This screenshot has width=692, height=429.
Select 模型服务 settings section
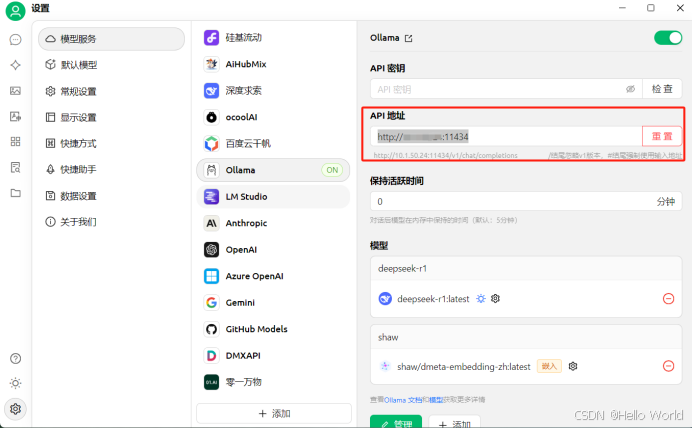click(x=111, y=39)
